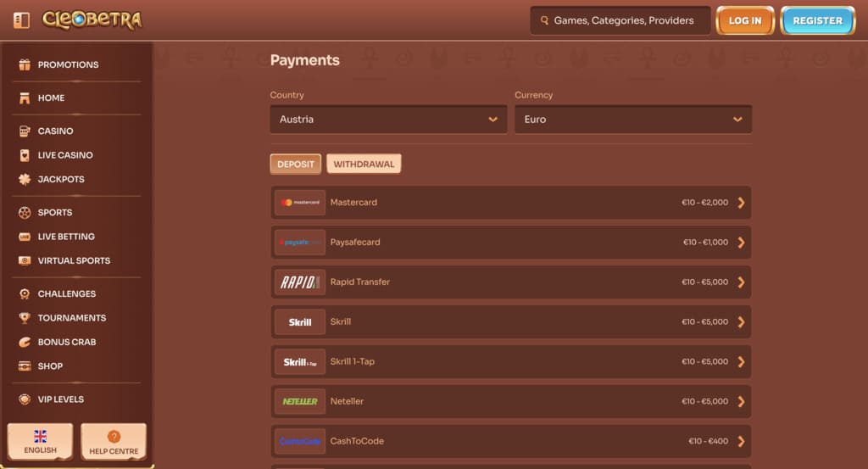Viewport: 868px width, 469px height.
Task: Open Live Casino menu item
Action: point(65,155)
